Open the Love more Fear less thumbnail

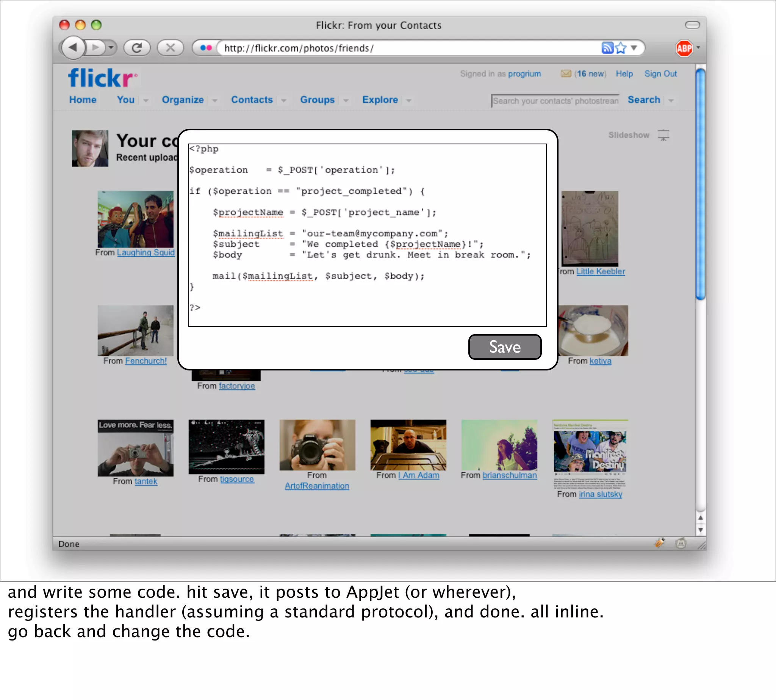pyautogui.click(x=135, y=448)
